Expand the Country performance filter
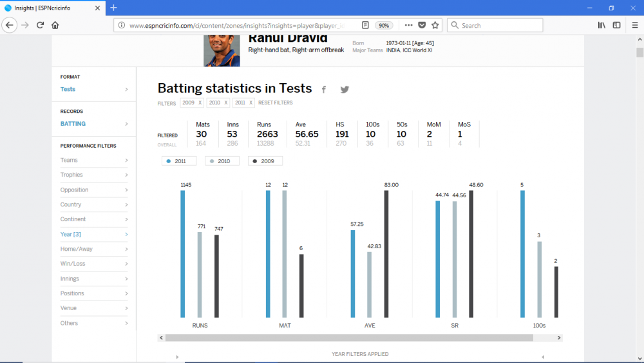 94,204
